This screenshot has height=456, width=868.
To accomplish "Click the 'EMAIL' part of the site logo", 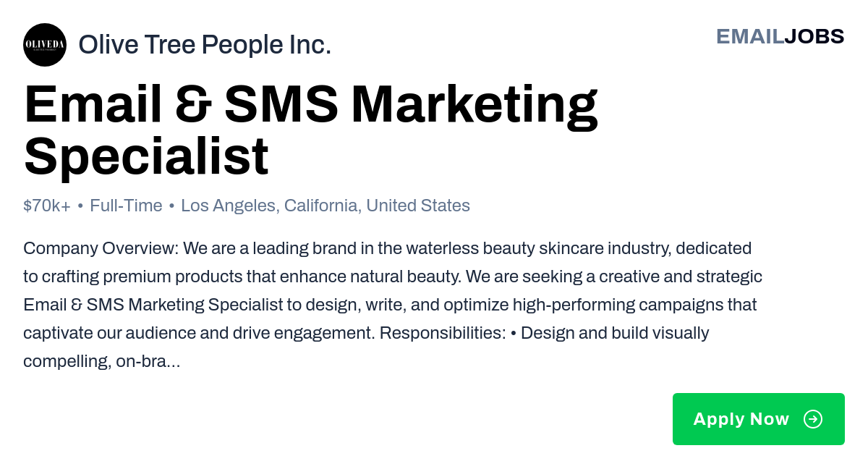I will pos(750,36).
